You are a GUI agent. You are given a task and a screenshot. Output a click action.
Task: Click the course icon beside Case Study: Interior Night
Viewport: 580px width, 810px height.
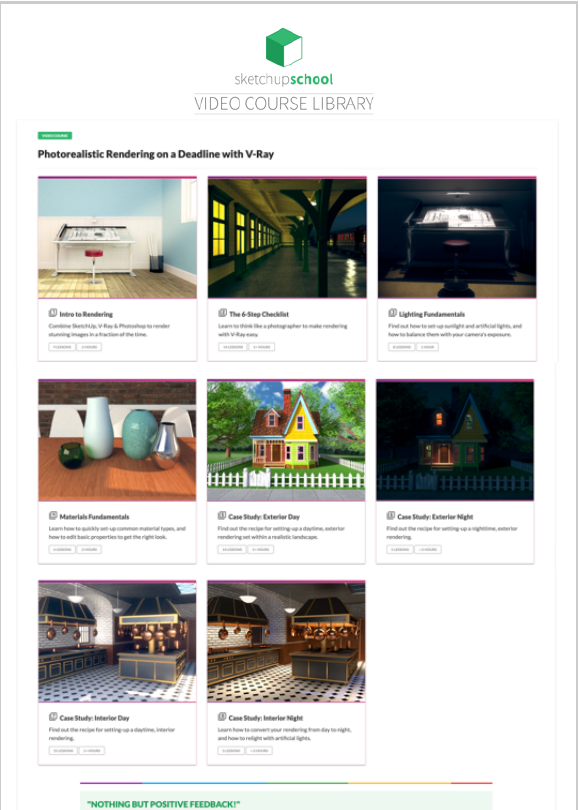pos(222,717)
